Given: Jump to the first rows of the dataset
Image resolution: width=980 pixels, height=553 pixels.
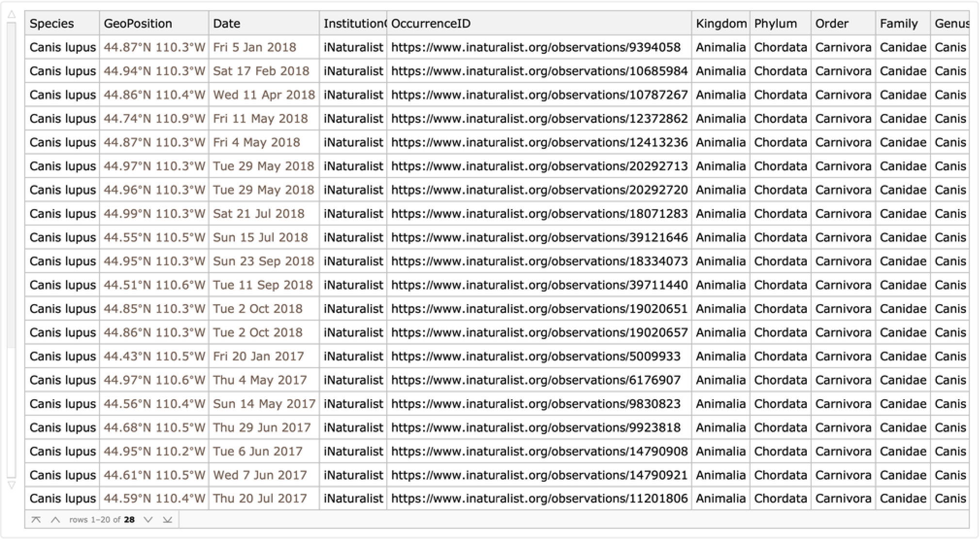Looking at the screenshot, I should (36, 520).
